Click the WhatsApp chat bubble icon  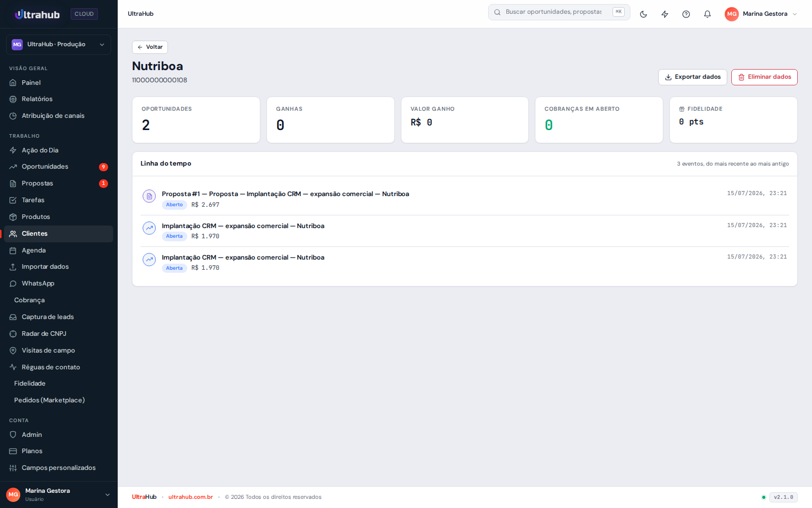click(x=13, y=283)
